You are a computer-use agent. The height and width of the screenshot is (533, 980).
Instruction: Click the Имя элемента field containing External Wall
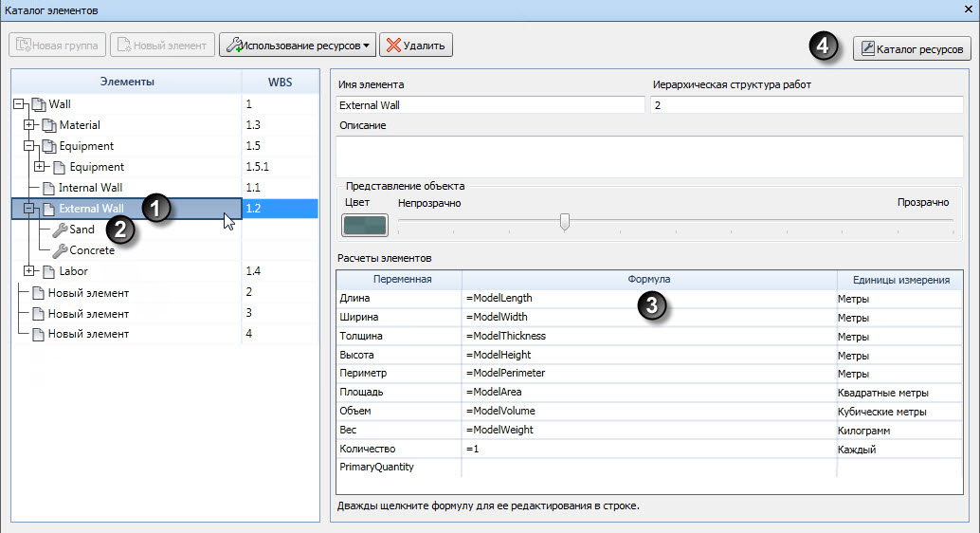pos(490,105)
